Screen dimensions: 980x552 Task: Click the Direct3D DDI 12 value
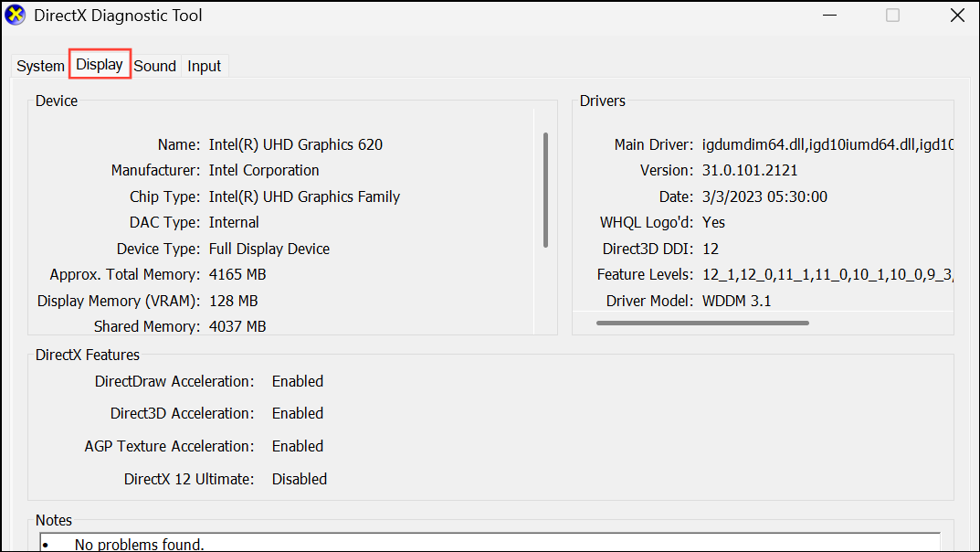(x=709, y=248)
